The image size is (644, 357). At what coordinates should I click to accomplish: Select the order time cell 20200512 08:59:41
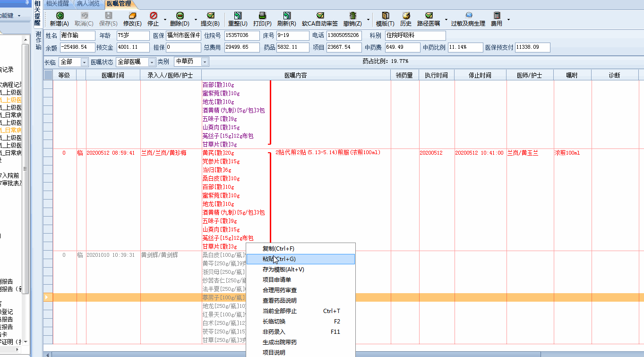(x=111, y=153)
